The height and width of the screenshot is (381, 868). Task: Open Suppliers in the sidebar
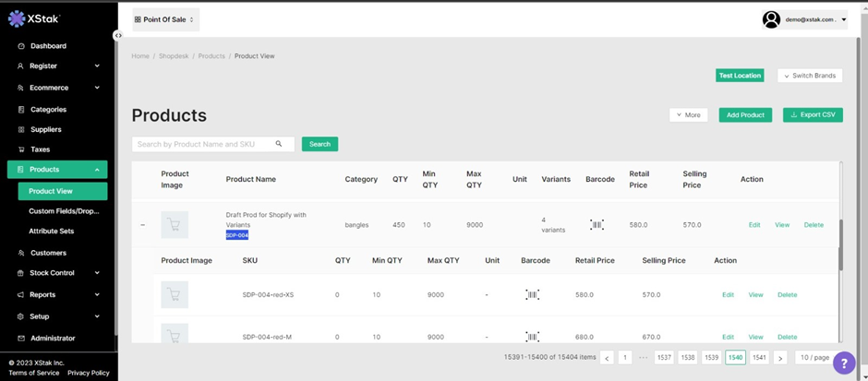pyautogui.click(x=46, y=130)
